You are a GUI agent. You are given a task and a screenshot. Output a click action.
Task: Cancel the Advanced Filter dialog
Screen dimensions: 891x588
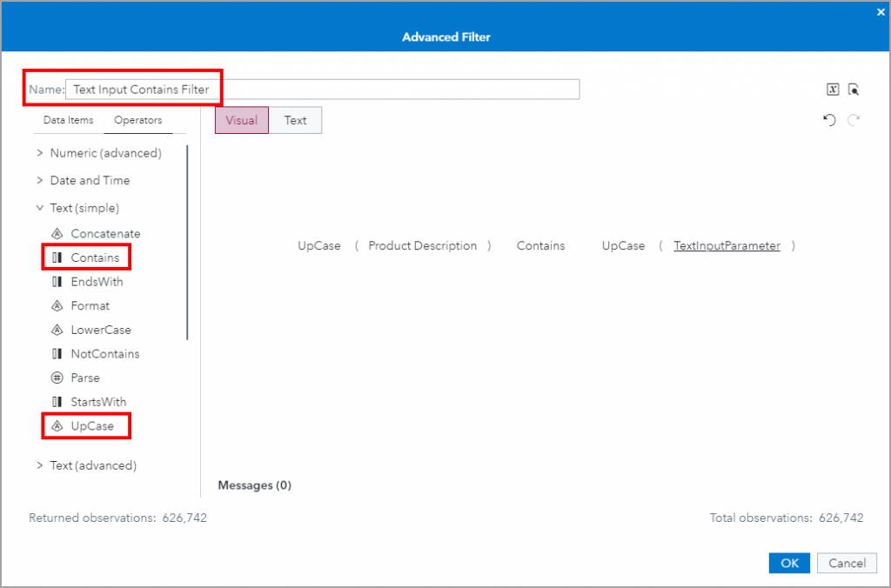pos(846,563)
